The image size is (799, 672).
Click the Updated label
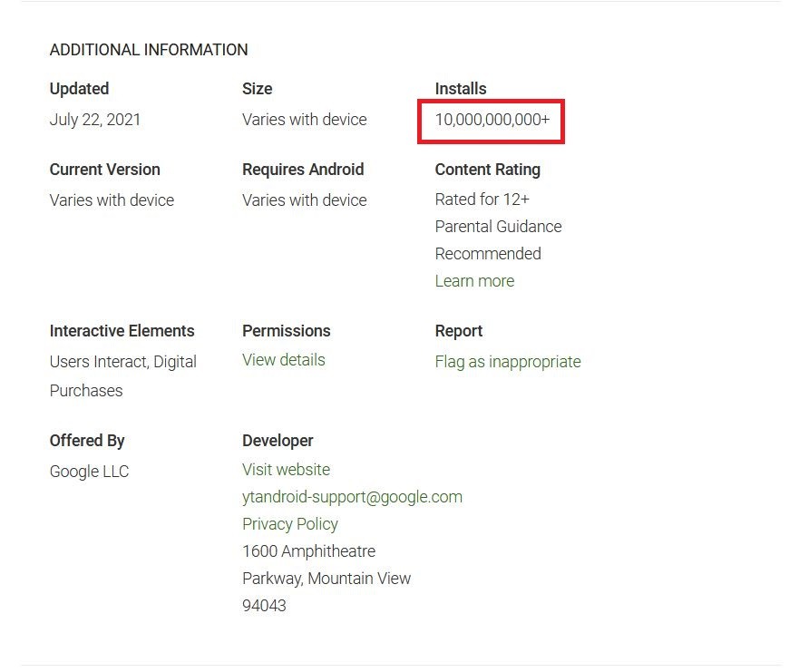click(79, 89)
